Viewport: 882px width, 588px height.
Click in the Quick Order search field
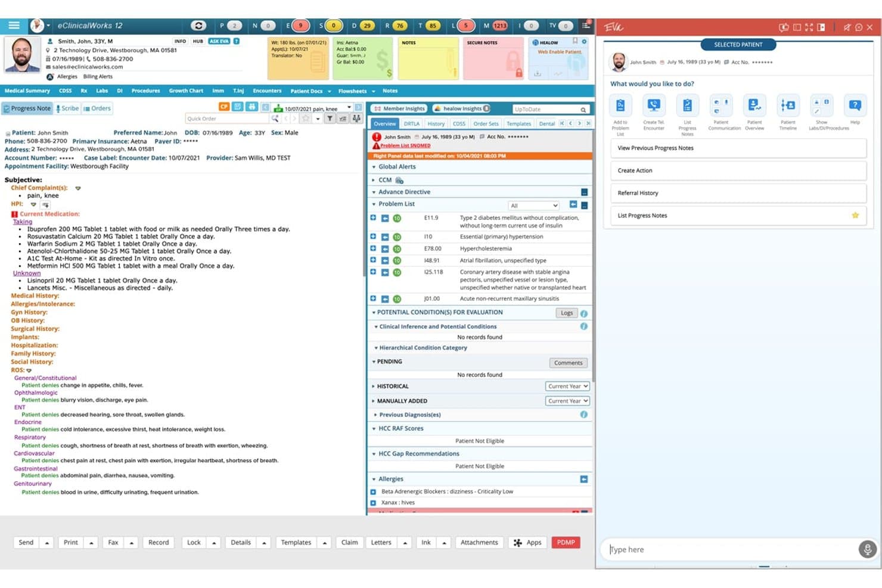point(227,119)
